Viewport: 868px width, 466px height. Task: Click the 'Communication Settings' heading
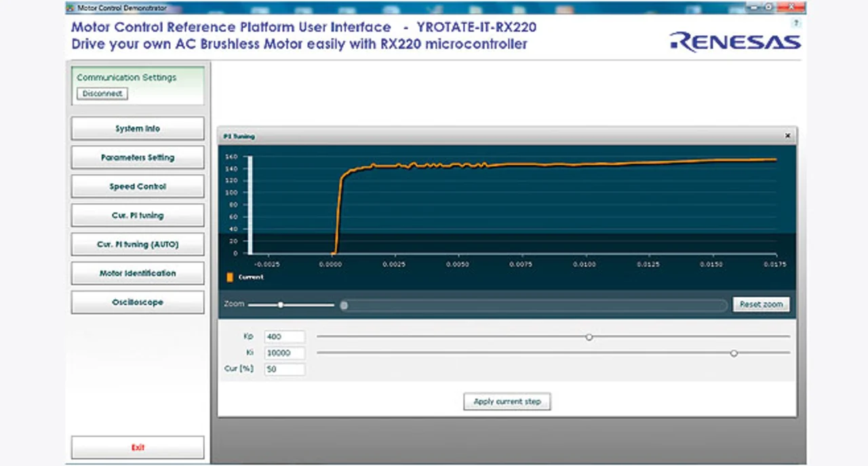point(126,77)
